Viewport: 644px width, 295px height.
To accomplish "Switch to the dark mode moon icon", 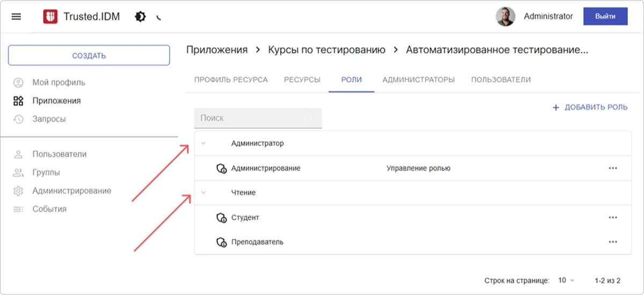I will [x=159, y=17].
